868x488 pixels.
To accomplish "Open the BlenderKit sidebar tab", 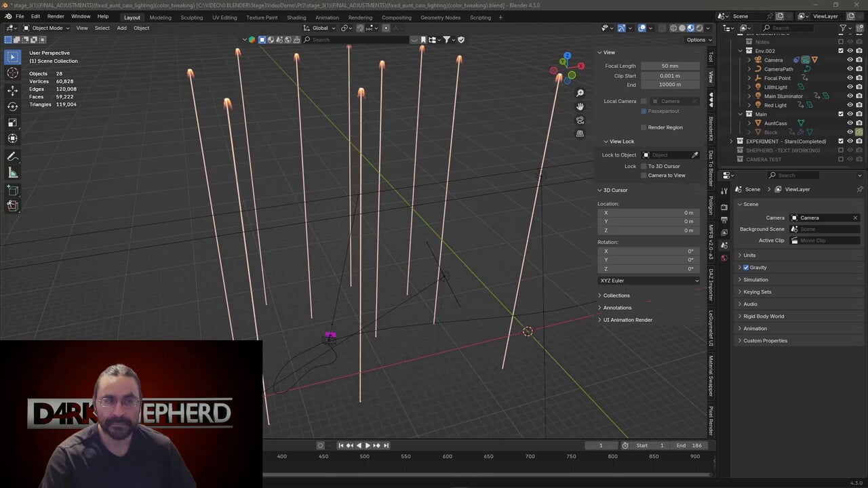I will tap(711, 129).
